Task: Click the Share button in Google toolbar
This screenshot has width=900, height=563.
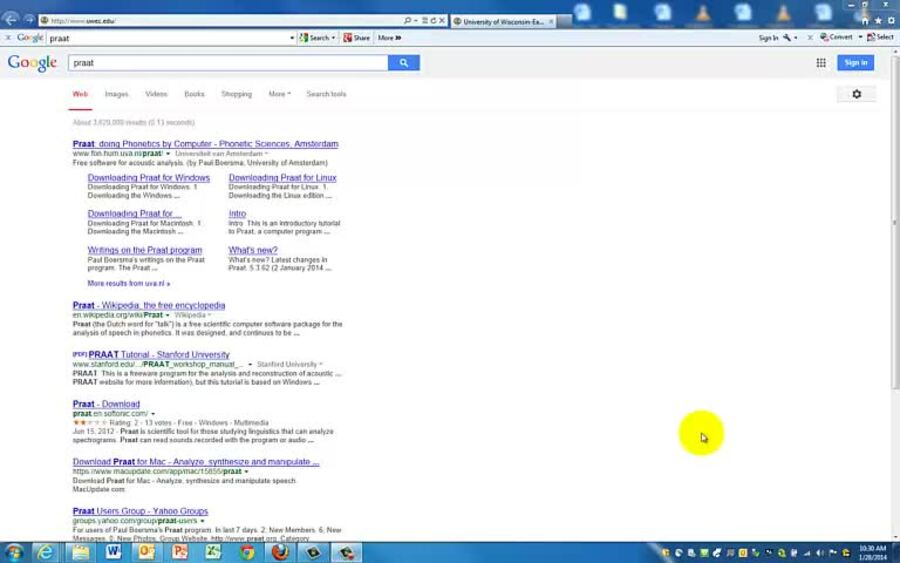Action: point(357,38)
